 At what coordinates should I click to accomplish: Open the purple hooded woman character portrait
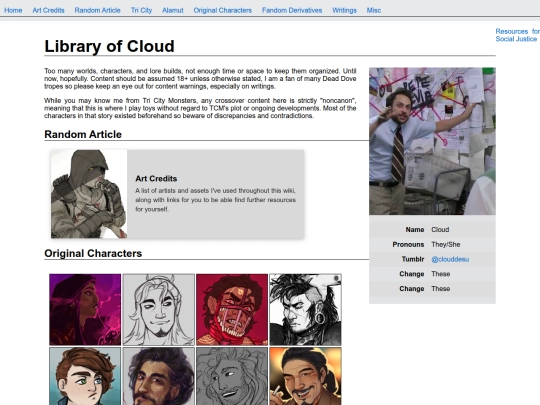(x=85, y=310)
